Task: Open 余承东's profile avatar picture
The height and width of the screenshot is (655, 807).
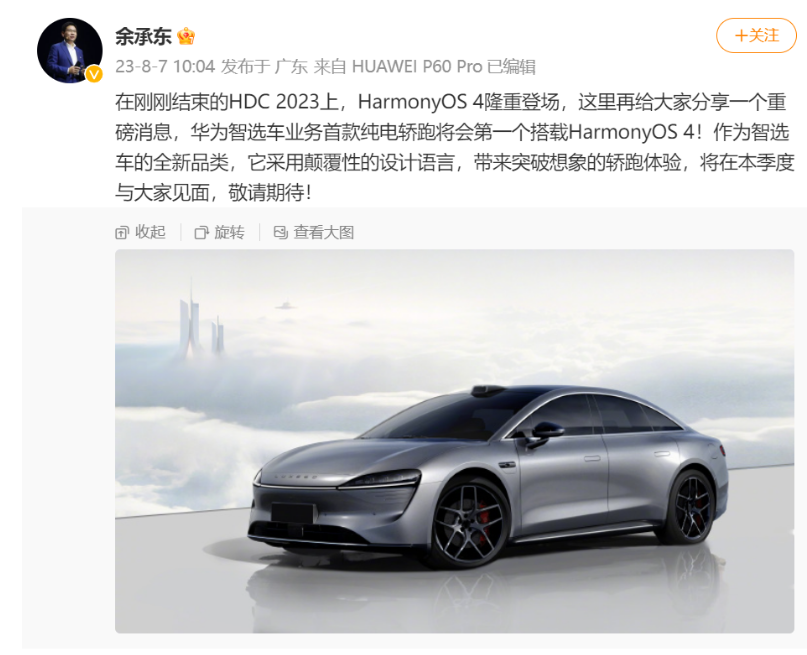Action: 69,50
